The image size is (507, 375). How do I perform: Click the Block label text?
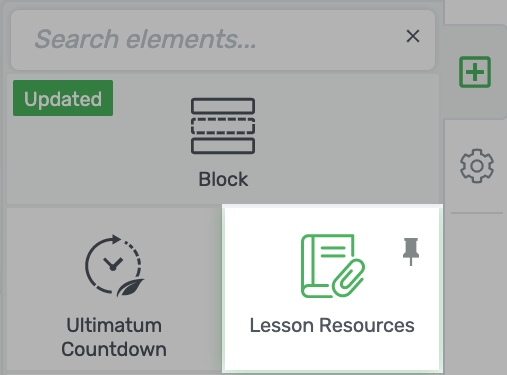pos(223,179)
